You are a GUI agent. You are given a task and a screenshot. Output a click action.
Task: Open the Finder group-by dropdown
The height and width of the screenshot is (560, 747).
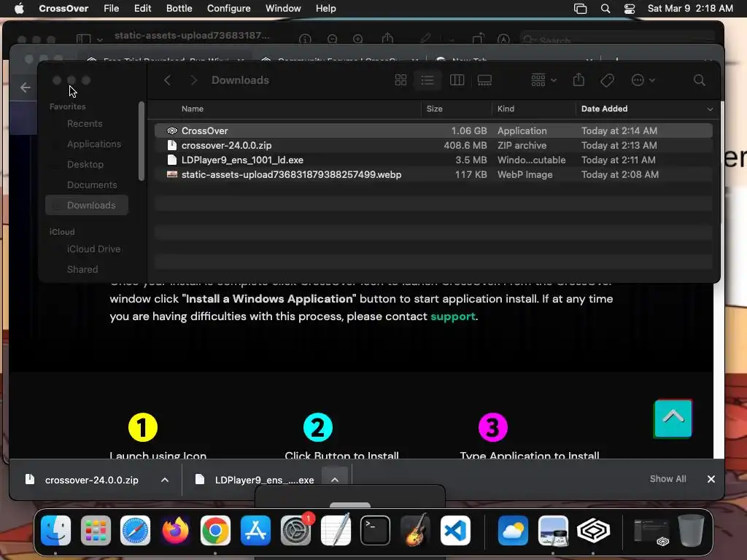pyautogui.click(x=543, y=80)
